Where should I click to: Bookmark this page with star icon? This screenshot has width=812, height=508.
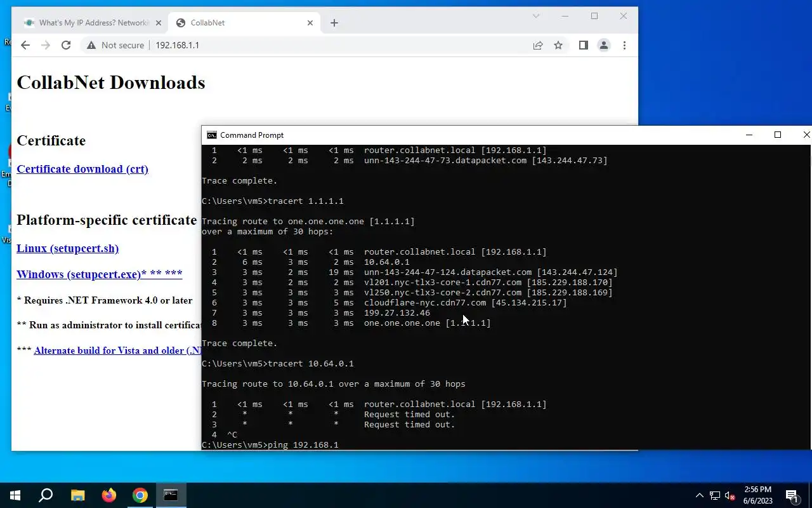tap(558, 45)
